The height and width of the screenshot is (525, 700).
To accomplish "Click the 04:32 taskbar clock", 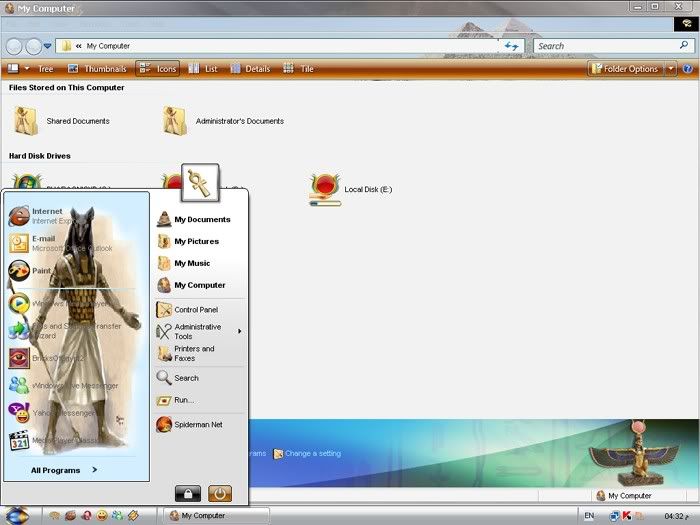I will [x=674, y=516].
